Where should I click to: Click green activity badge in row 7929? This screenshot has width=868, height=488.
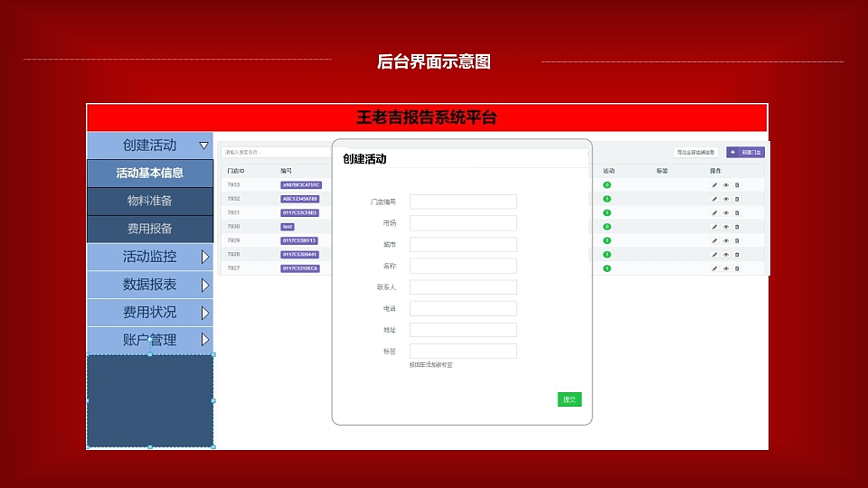[608, 240]
